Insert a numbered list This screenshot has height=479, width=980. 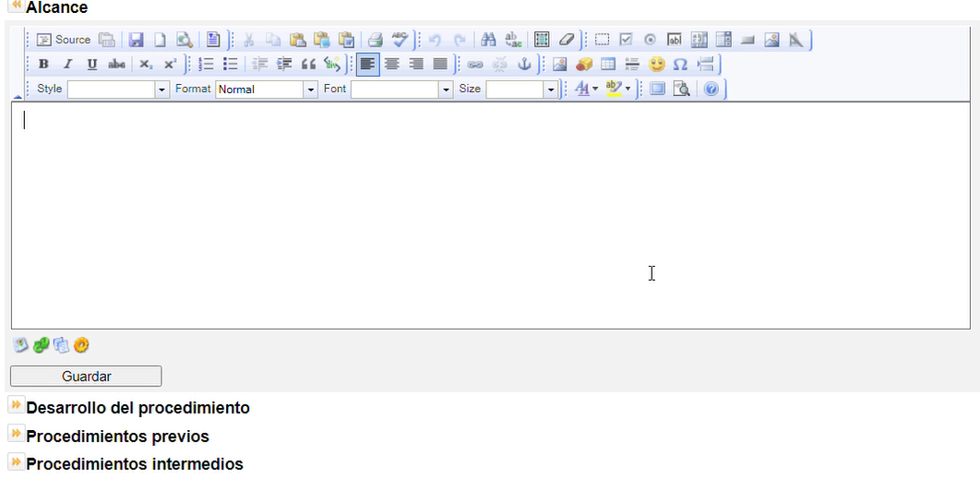[206, 64]
